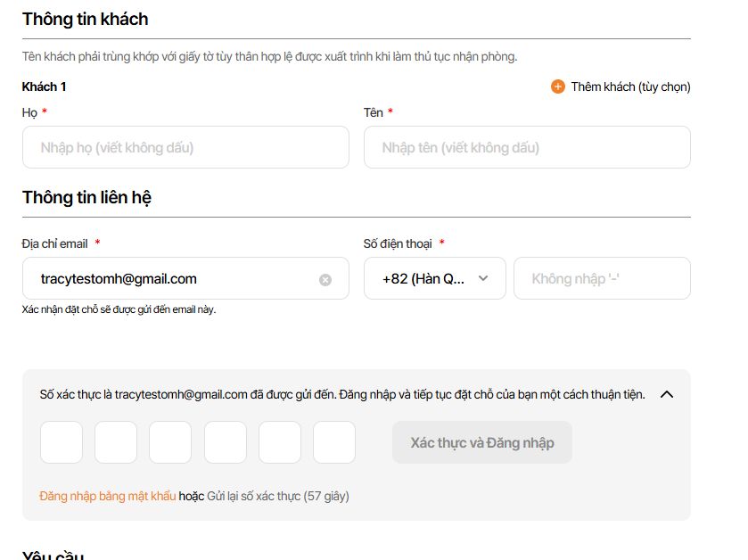Click the orange plus icon to add guest
748x560 pixels.
(558, 86)
